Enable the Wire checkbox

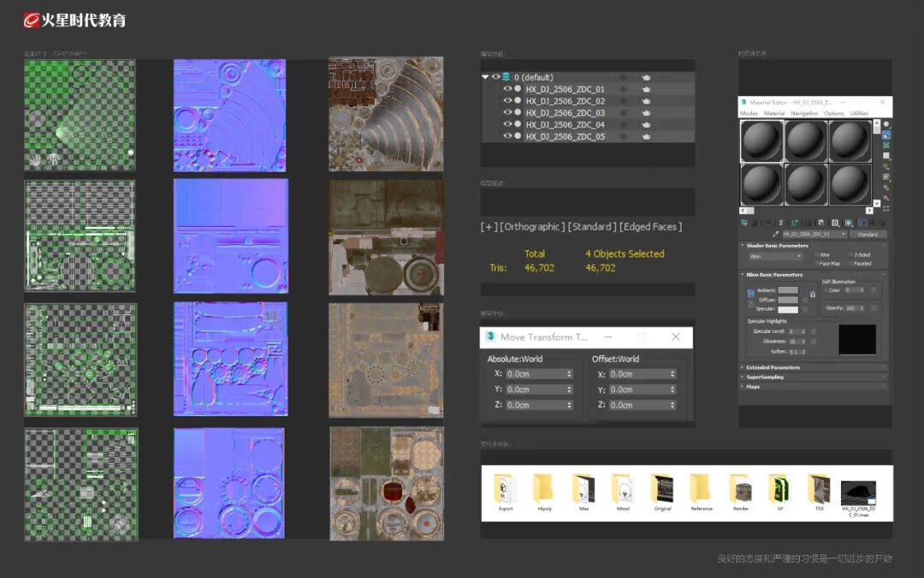pos(817,255)
